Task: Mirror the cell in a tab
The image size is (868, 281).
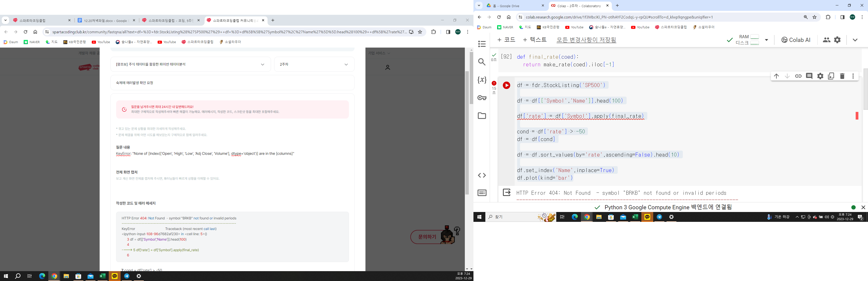Action: [831, 76]
